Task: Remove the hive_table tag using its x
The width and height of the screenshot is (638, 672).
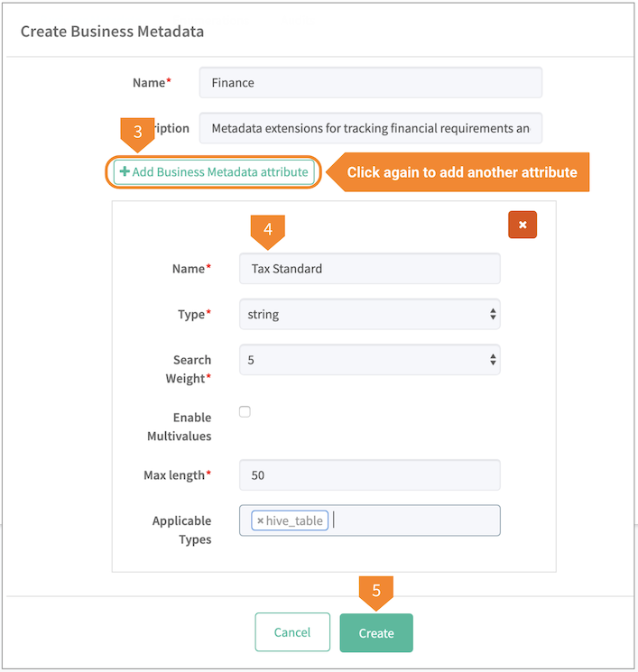Action: 260,520
